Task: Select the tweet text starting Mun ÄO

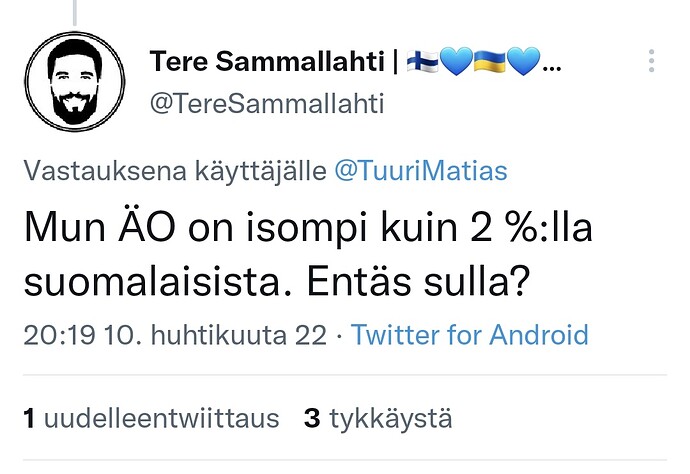Action: click(x=308, y=254)
